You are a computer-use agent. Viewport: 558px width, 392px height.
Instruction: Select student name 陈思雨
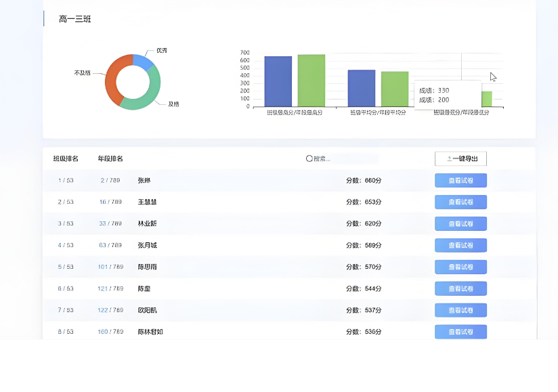pyautogui.click(x=148, y=267)
